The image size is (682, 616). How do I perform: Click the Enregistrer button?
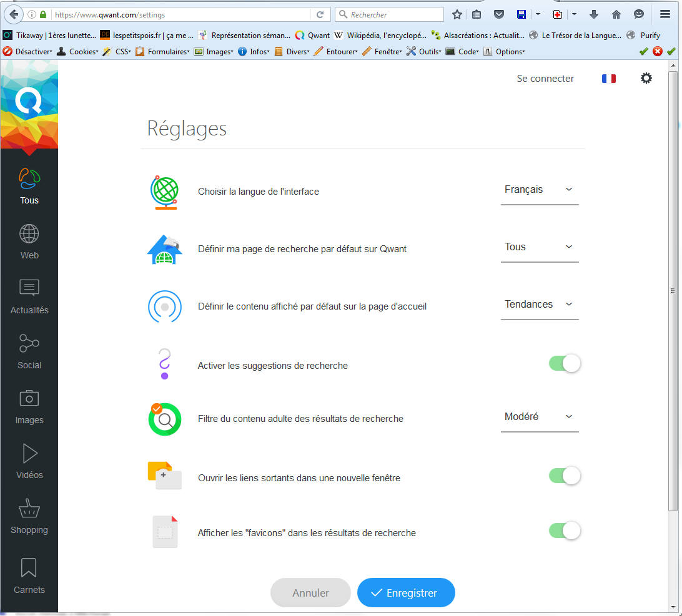[x=406, y=593]
